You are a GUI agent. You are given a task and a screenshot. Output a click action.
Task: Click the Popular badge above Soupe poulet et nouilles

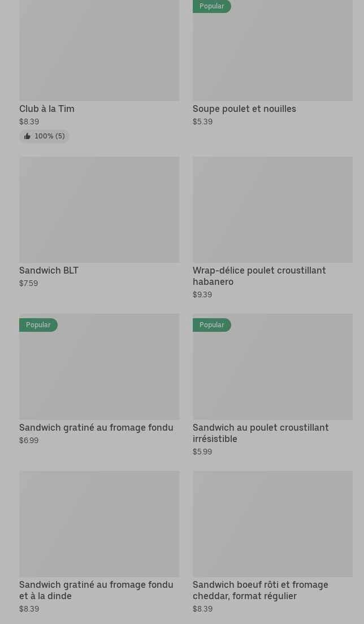point(212,6)
